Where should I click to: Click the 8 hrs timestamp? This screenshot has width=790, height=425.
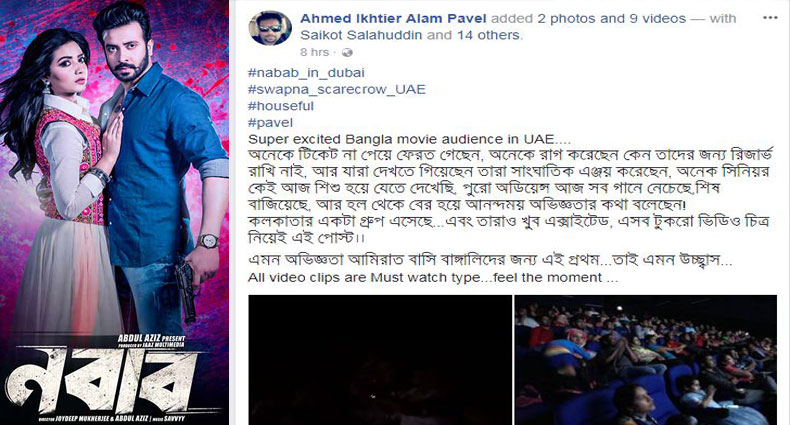click(x=314, y=52)
